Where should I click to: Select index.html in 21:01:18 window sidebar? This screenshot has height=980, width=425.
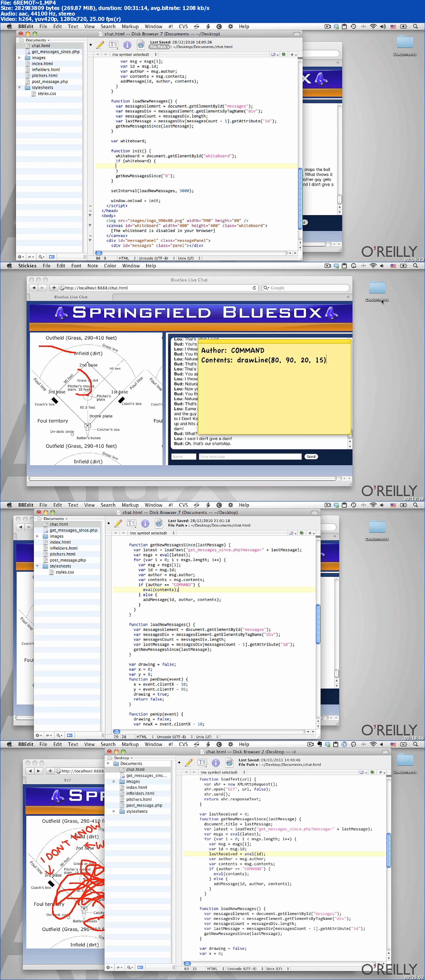click(60, 543)
